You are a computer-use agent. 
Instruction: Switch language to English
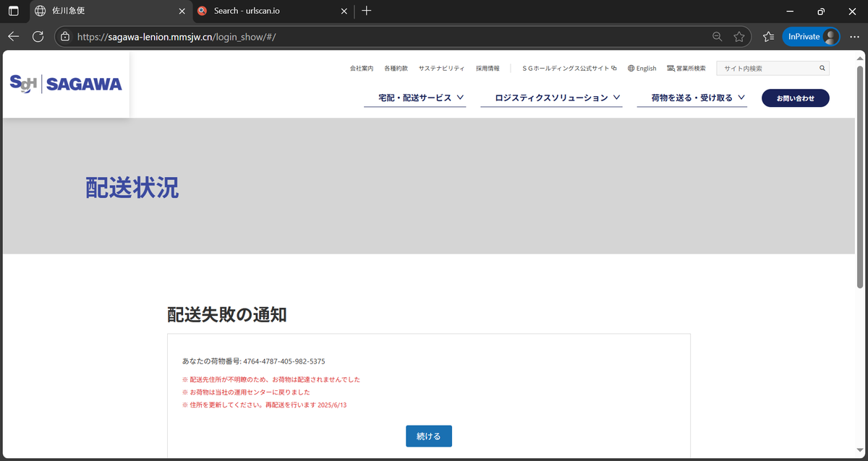click(642, 68)
